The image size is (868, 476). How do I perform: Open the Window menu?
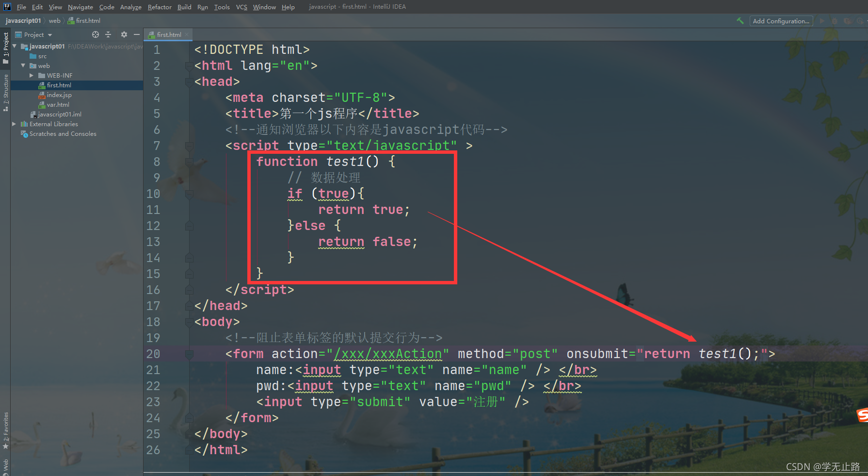264,7
